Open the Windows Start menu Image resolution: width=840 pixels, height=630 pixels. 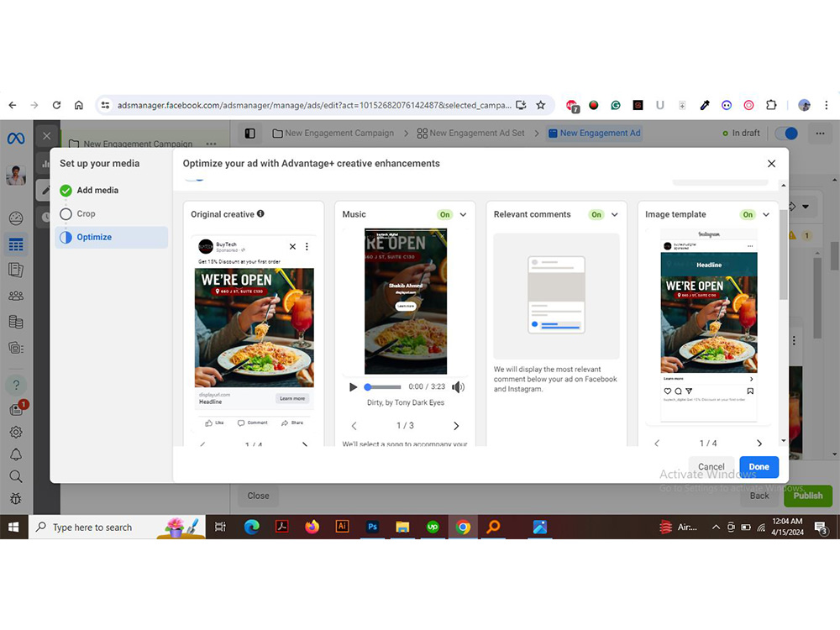coord(14,528)
